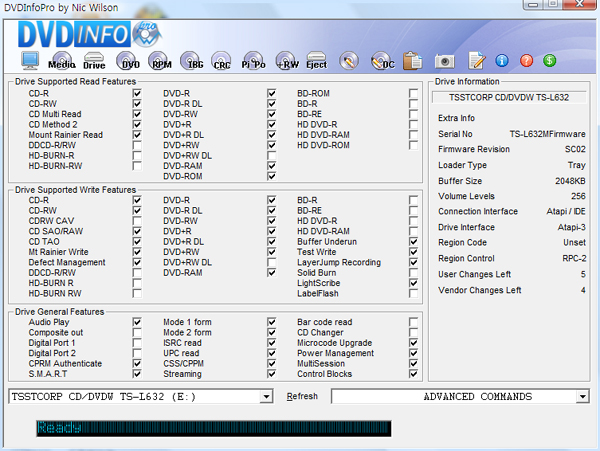Image resolution: width=600 pixels, height=451 pixels.
Task: Open the red question mark help icon
Action: [527, 60]
